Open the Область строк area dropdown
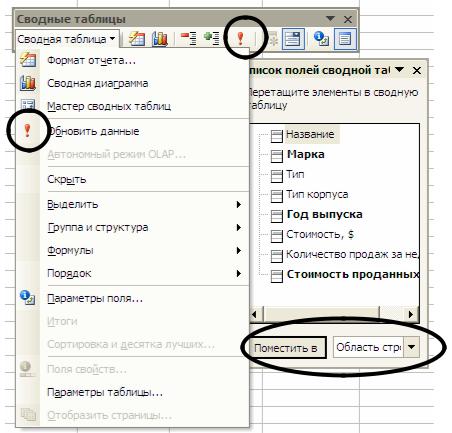Viewport: 452px width, 433px height. coord(411,347)
